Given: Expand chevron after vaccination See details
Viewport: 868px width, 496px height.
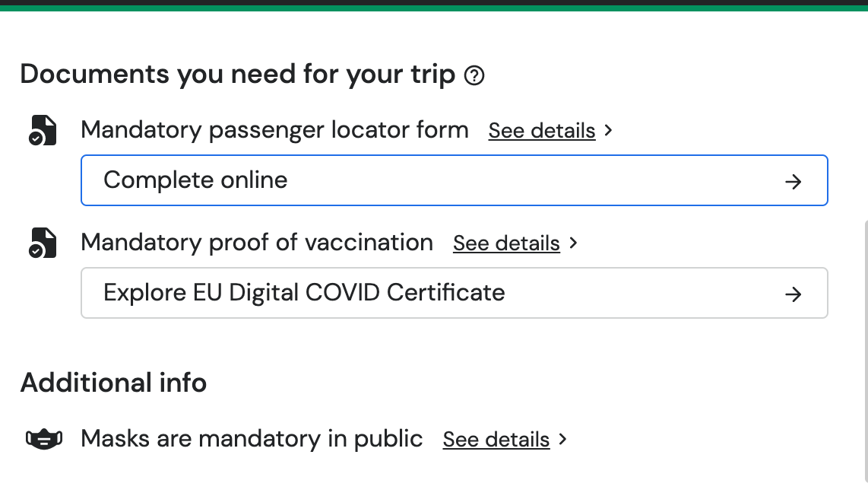Looking at the screenshot, I should (573, 243).
